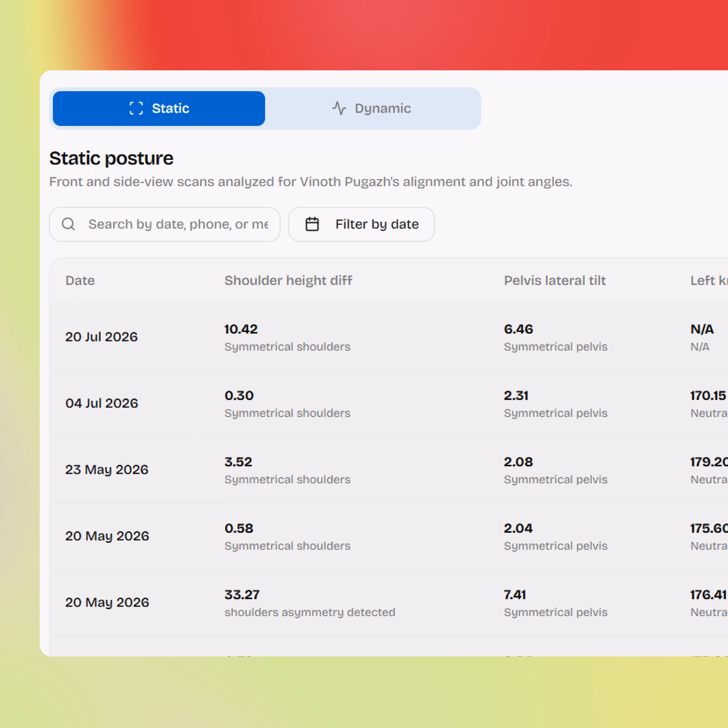The width and height of the screenshot is (728, 728).
Task: Select the shoulder value 3.52
Action: click(x=238, y=462)
